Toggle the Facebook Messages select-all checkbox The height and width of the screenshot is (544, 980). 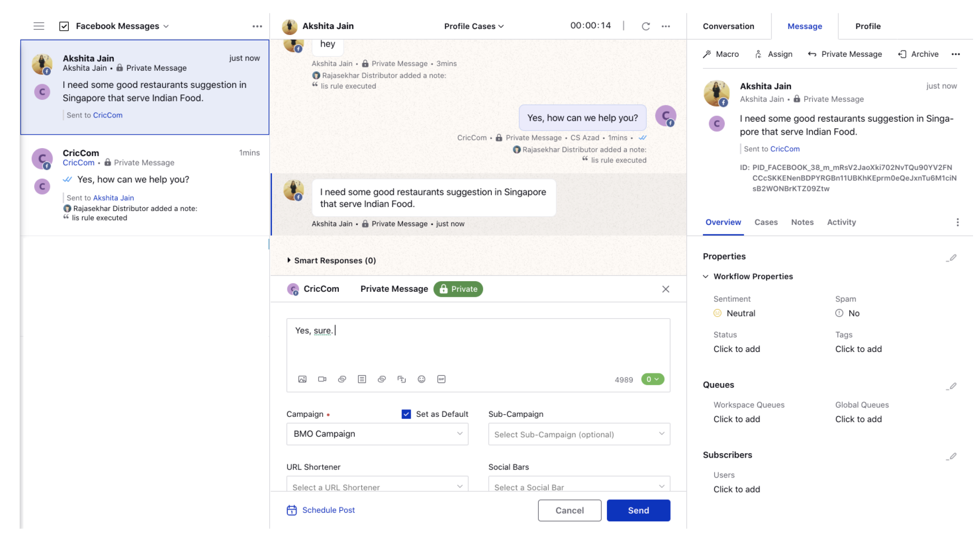[64, 26]
